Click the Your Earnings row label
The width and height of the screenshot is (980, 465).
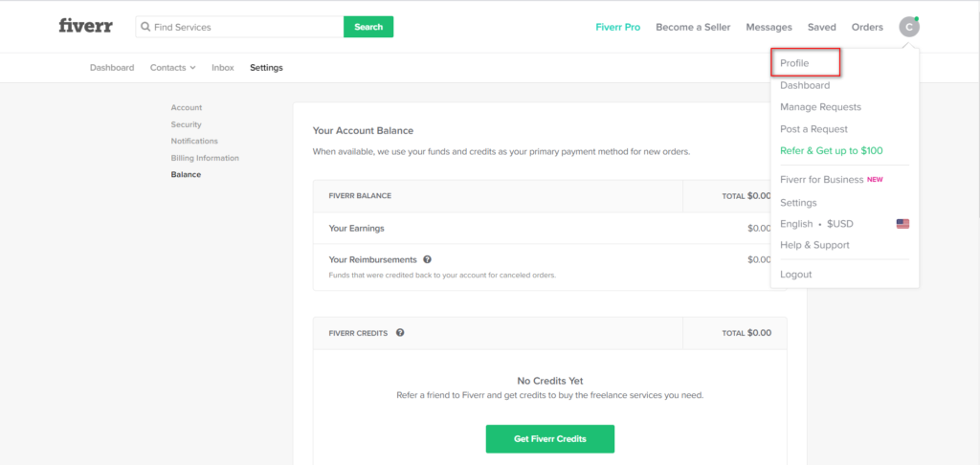coord(356,228)
